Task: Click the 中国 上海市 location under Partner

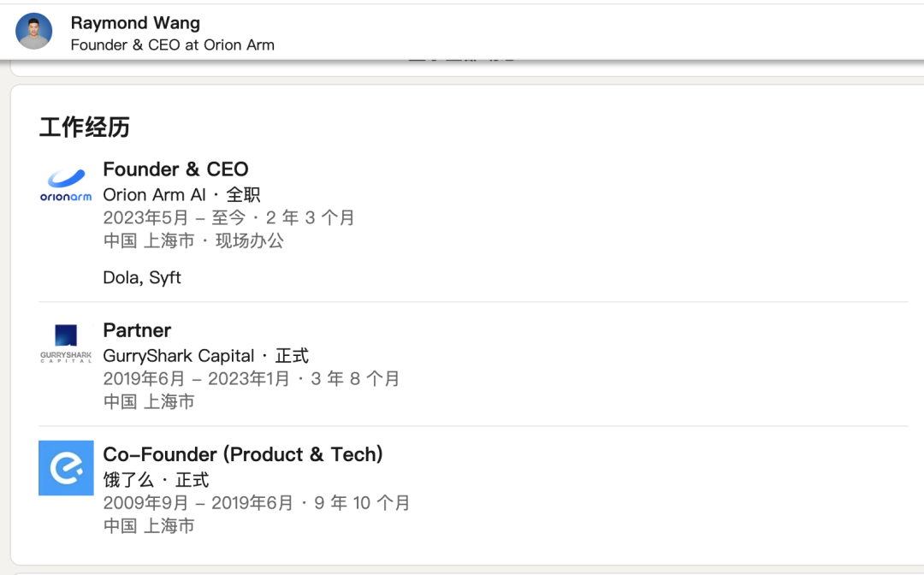Action: tap(149, 401)
